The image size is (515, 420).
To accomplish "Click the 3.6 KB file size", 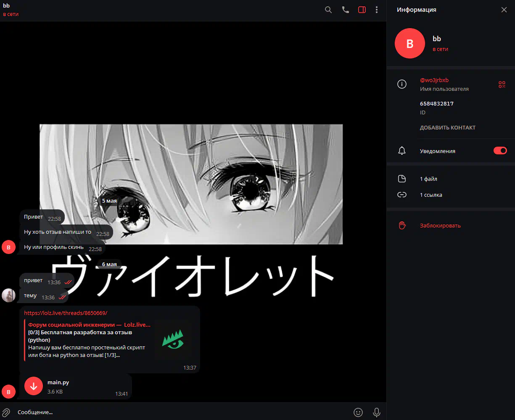I will pyautogui.click(x=55, y=392).
